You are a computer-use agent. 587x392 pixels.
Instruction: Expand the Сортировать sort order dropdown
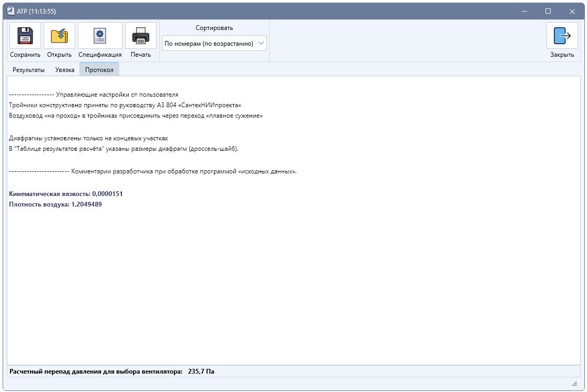pos(214,44)
